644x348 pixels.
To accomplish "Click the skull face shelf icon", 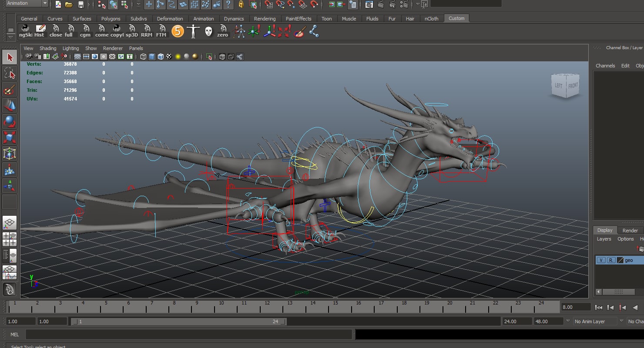I will 208,31.
